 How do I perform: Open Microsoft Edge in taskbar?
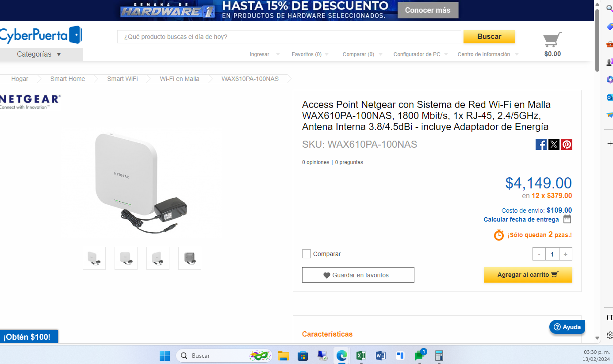tap(341, 356)
